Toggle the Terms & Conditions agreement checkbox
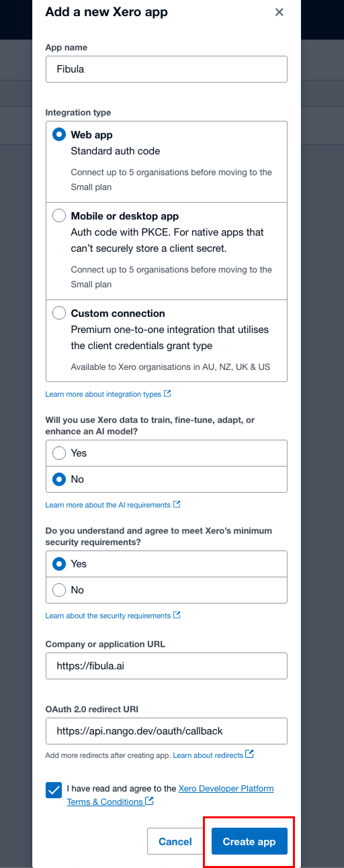 tap(54, 789)
